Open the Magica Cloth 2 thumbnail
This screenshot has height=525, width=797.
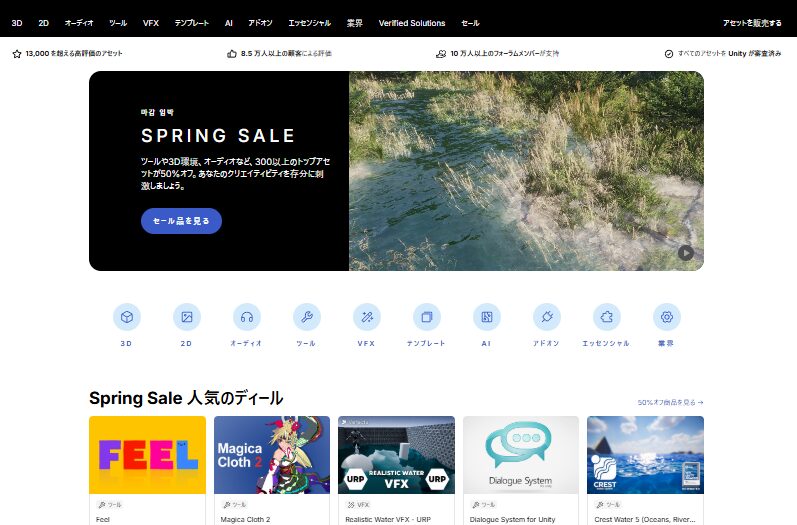click(x=272, y=455)
